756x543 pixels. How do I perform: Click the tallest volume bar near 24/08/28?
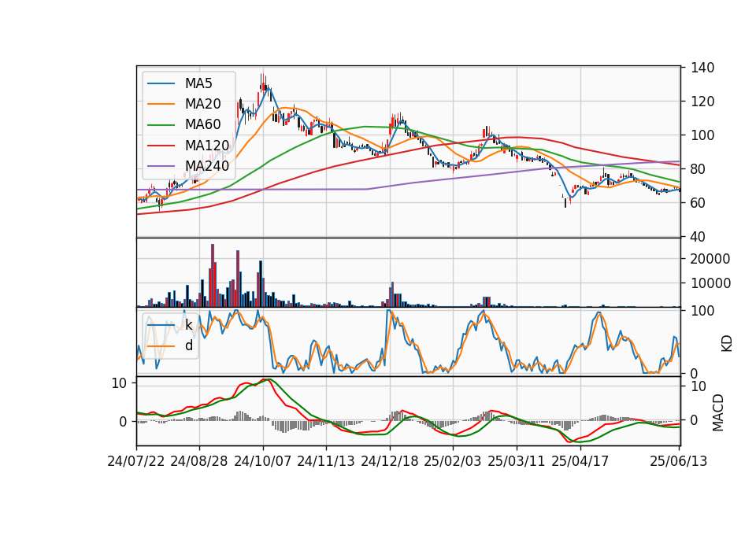coord(213,275)
